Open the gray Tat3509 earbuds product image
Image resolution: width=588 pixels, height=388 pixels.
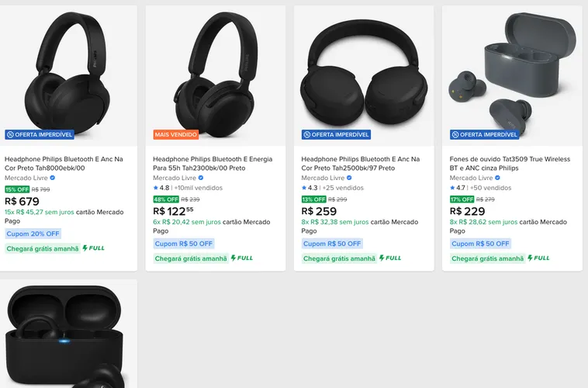pyautogui.click(x=512, y=75)
